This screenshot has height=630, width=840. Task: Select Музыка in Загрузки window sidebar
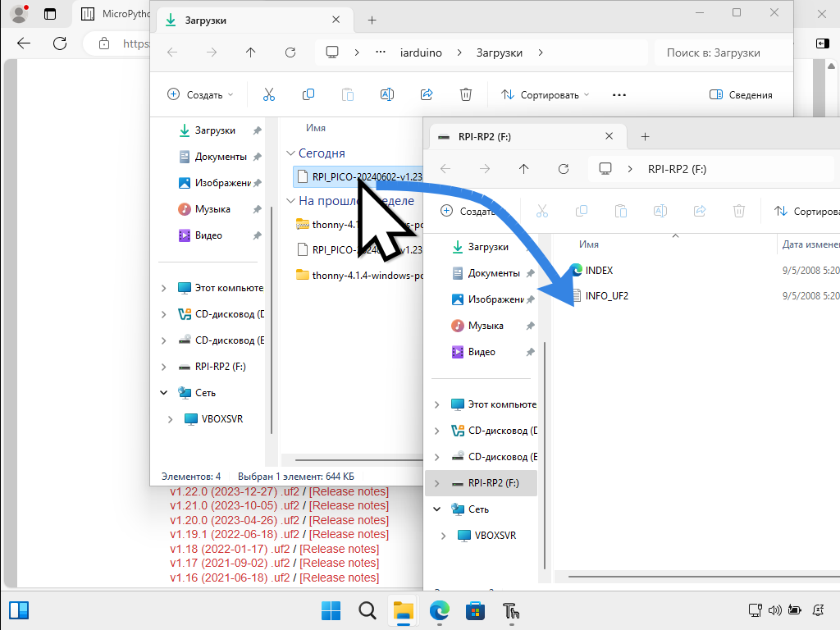pyautogui.click(x=212, y=209)
